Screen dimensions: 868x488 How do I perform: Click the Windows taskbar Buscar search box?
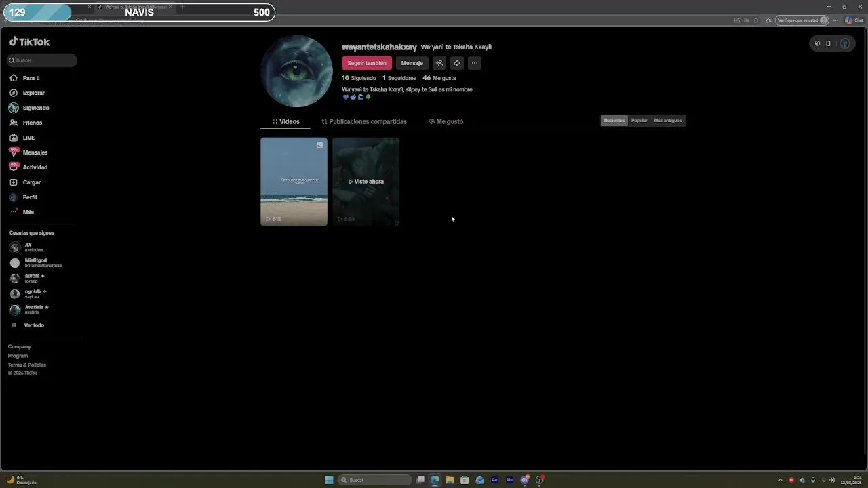[x=375, y=480]
